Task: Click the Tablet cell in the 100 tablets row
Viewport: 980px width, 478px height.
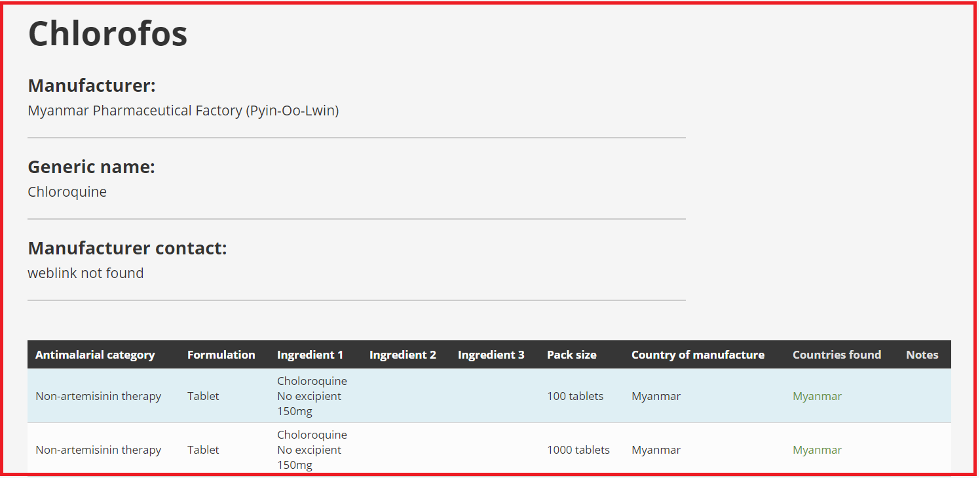Action: click(x=203, y=396)
